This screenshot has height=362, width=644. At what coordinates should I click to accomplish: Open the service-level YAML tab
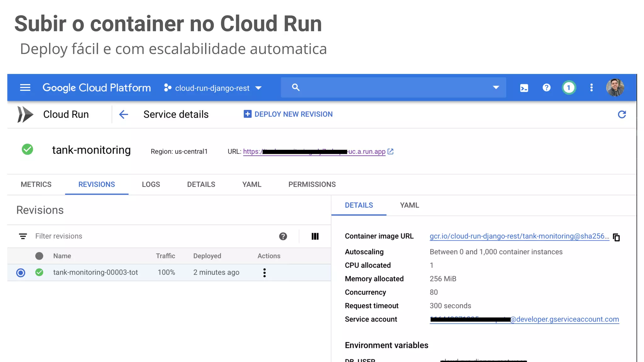click(252, 184)
